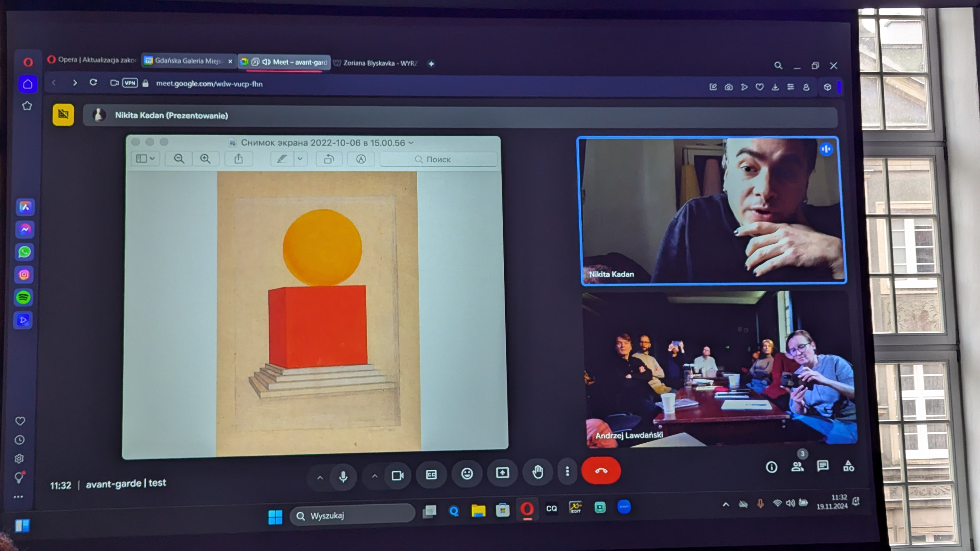Toggle the VPN badge in address bar
980x551 pixels.
pyautogui.click(x=130, y=83)
